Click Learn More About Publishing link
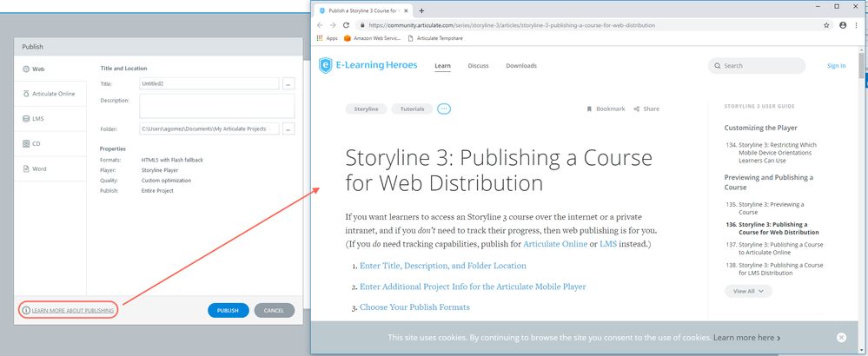 coord(72,310)
